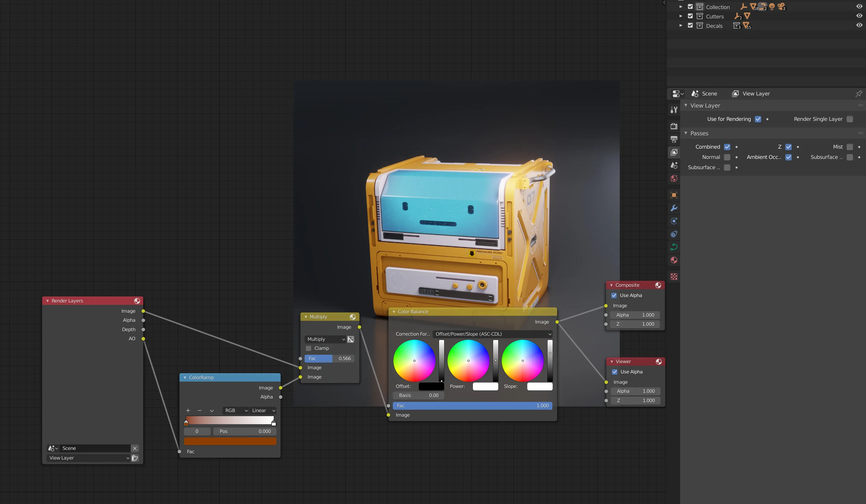Open the Physics properties tab
Viewport: 866px width, 504px height.
pyautogui.click(x=674, y=234)
